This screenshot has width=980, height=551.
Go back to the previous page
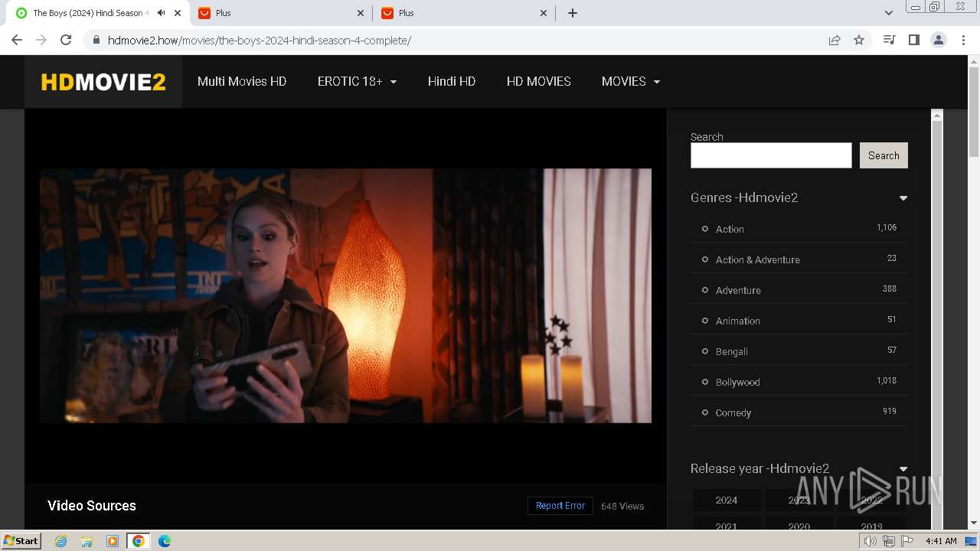[x=17, y=40]
